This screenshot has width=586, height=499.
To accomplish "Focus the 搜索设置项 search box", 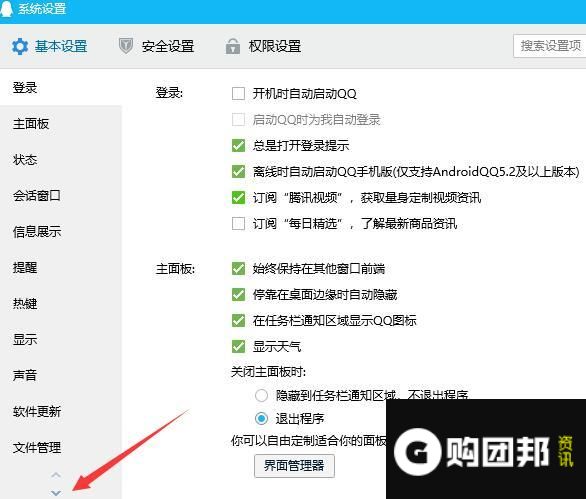I will [x=549, y=46].
